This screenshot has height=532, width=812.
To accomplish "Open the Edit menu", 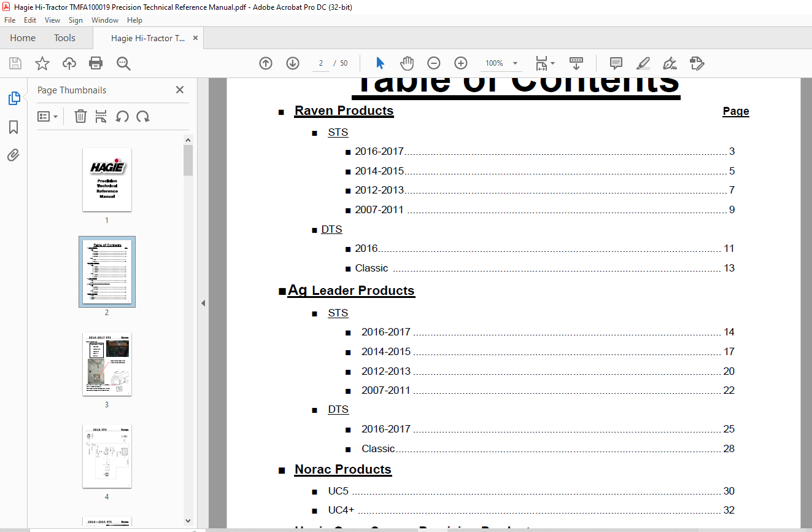I will click(x=30, y=20).
